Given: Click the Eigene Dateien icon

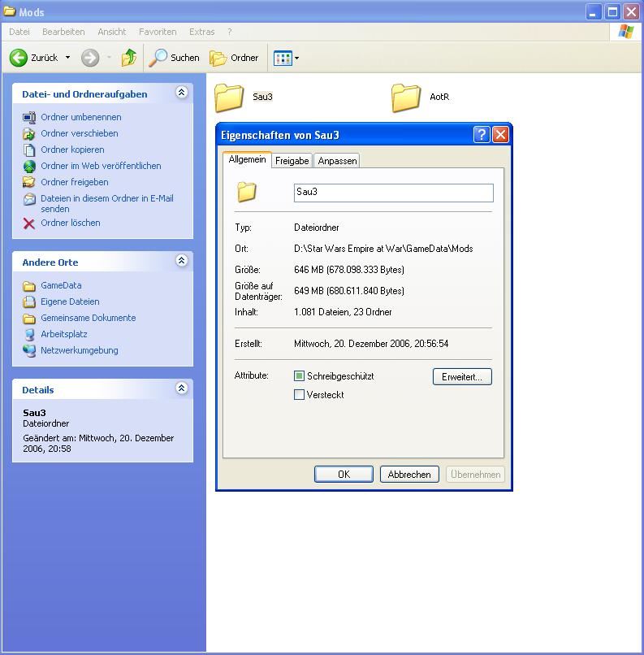Looking at the screenshot, I should (x=29, y=302).
